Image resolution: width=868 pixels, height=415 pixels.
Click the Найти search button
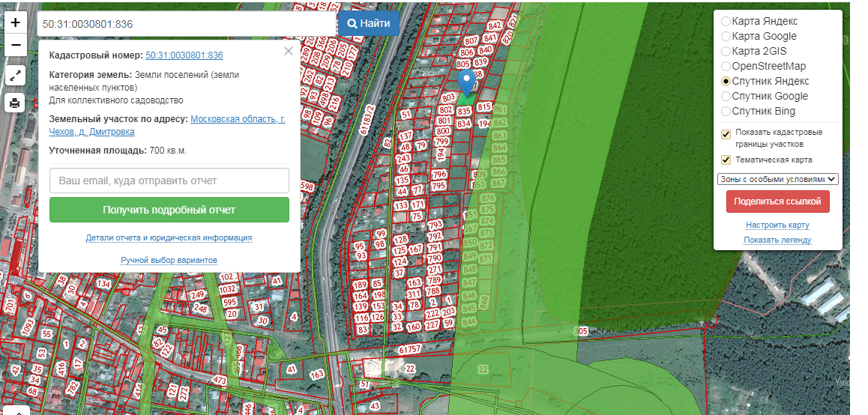pos(368,23)
